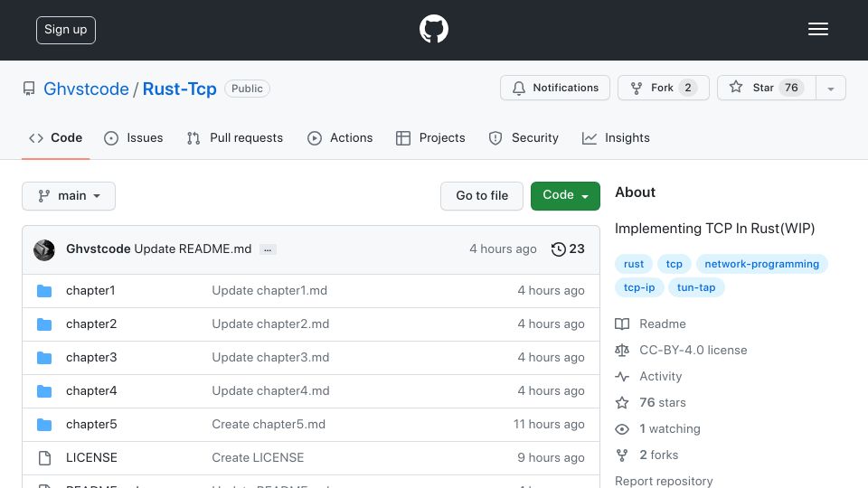Select the tcp topic tag
The width and height of the screenshot is (868, 488).
(675, 264)
